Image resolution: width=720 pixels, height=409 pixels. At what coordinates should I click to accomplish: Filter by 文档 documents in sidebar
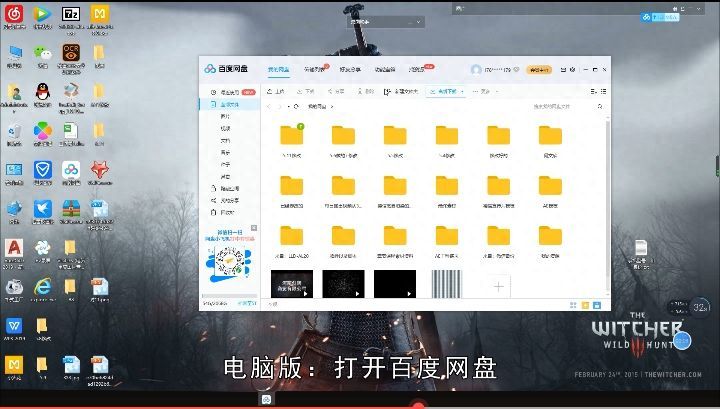click(225, 140)
